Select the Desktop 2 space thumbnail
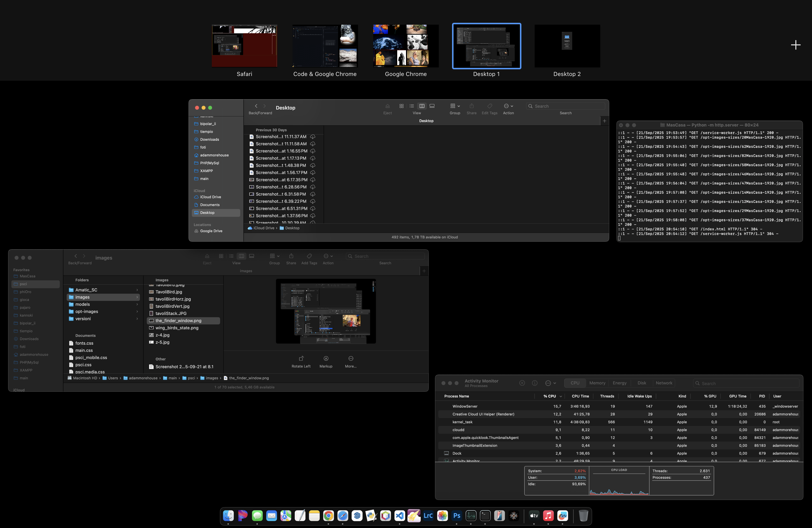This screenshot has width=812, height=528. click(x=567, y=46)
